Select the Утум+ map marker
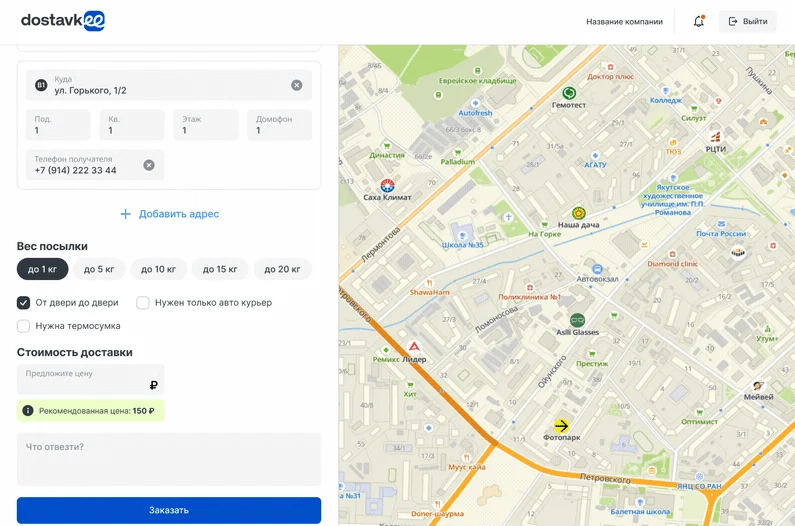The image size is (795, 526). pos(768,329)
